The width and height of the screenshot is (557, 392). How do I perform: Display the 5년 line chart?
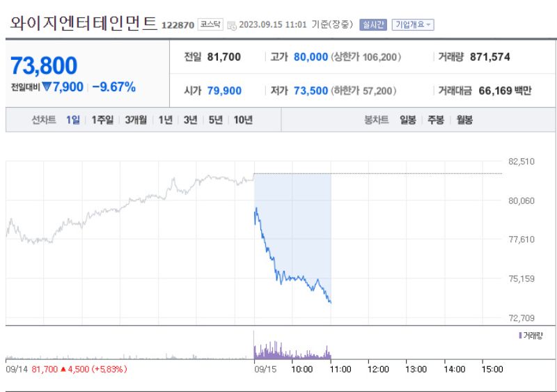point(215,120)
